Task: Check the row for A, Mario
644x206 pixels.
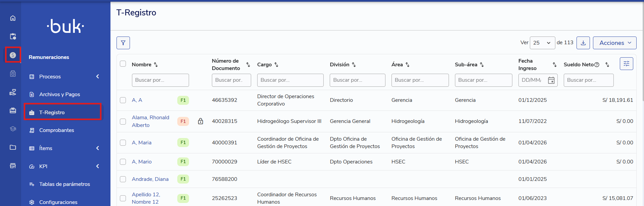Action: pyautogui.click(x=123, y=162)
